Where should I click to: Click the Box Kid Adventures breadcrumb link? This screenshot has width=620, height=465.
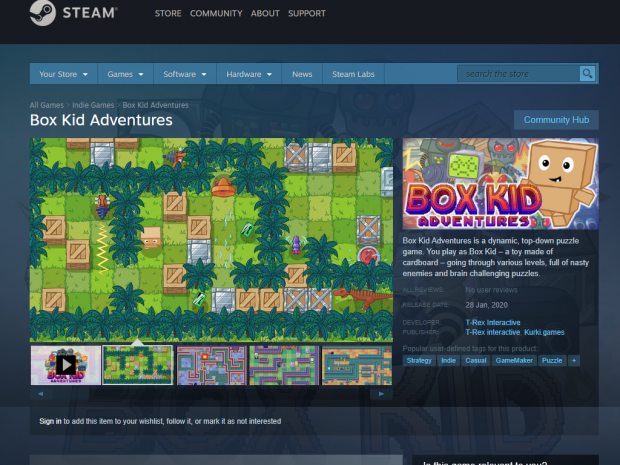coord(155,105)
